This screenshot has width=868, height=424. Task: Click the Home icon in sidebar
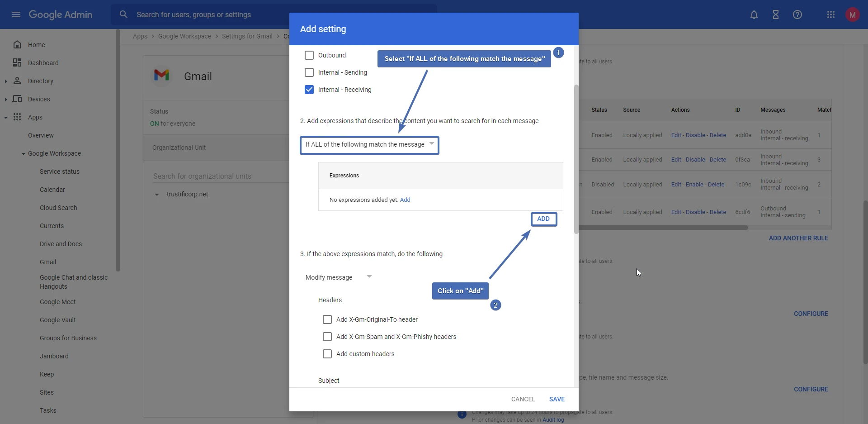[x=17, y=44]
